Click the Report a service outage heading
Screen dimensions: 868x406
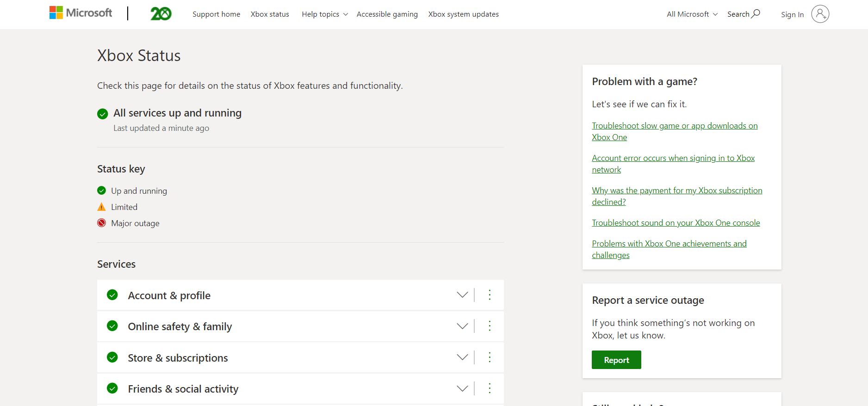(648, 300)
